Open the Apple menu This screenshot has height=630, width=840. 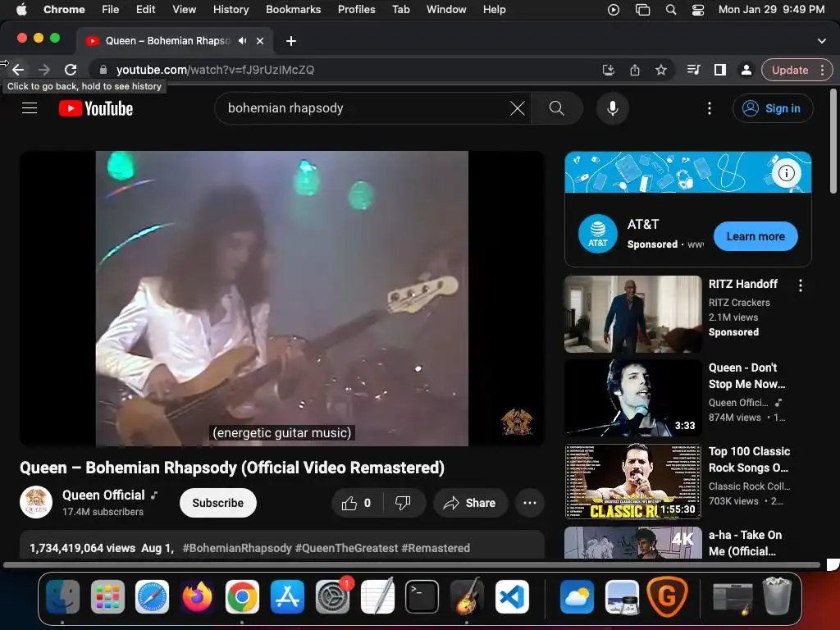coord(21,9)
